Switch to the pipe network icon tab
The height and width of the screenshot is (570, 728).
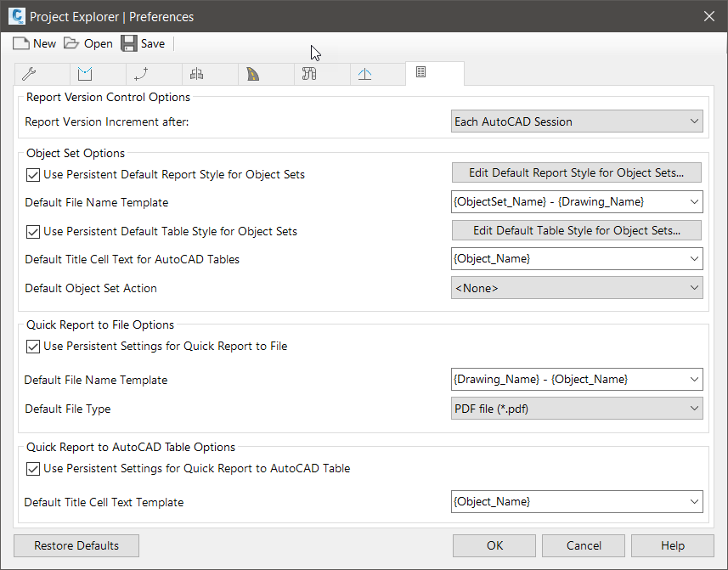pos(308,74)
